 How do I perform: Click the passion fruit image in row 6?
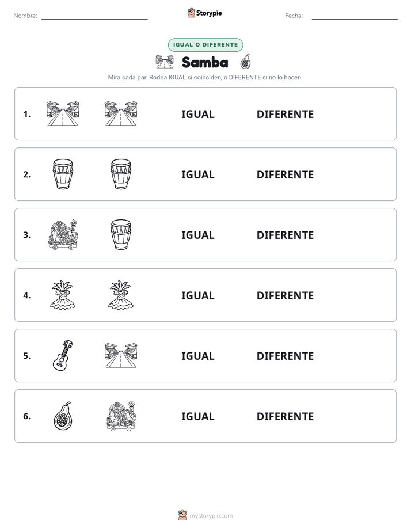63,416
